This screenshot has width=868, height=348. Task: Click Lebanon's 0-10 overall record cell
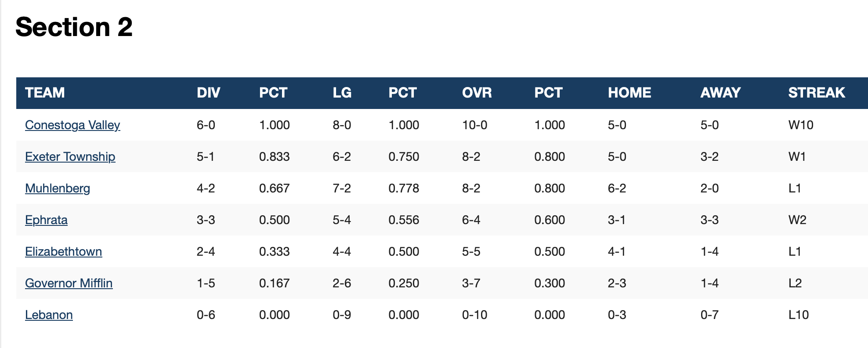474,315
